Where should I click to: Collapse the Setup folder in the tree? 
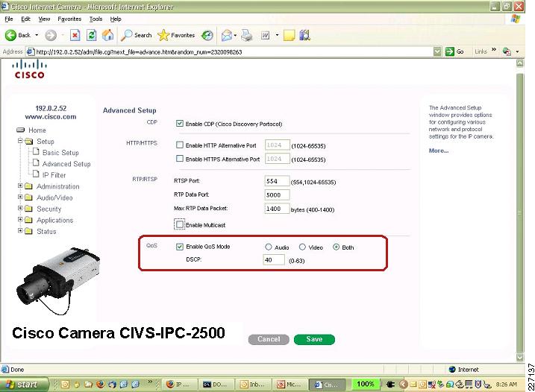(20, 140)
